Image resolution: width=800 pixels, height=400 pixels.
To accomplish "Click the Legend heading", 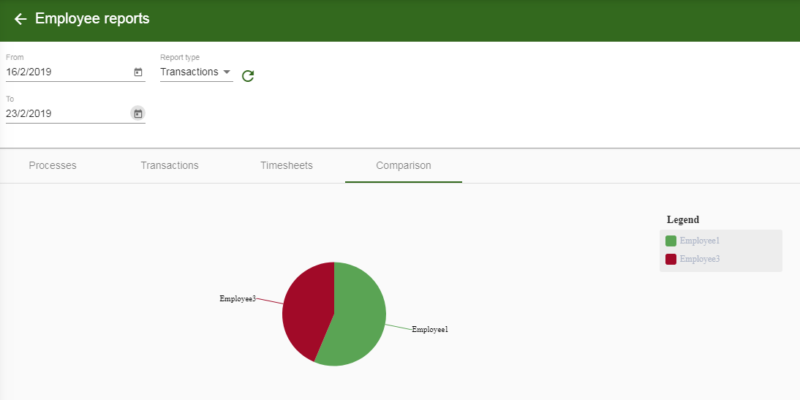I will pyautogui.click(x=683, y=220).
